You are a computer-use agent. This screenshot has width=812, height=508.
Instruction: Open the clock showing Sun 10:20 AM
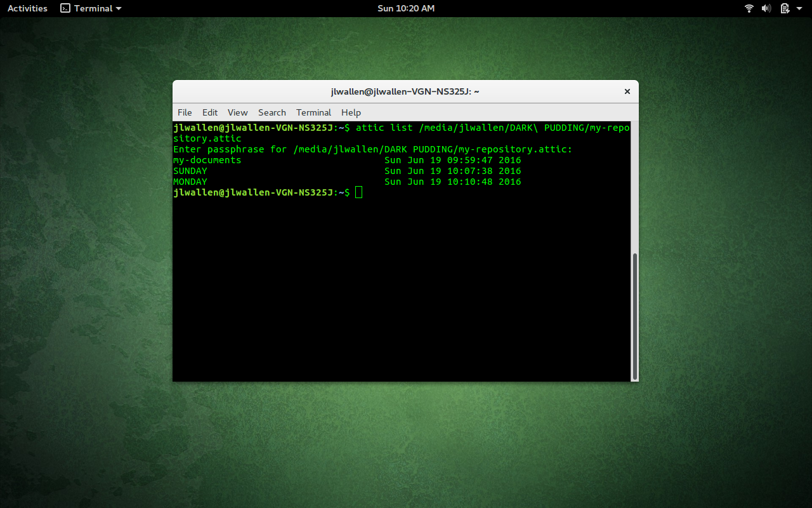point(406,8)
